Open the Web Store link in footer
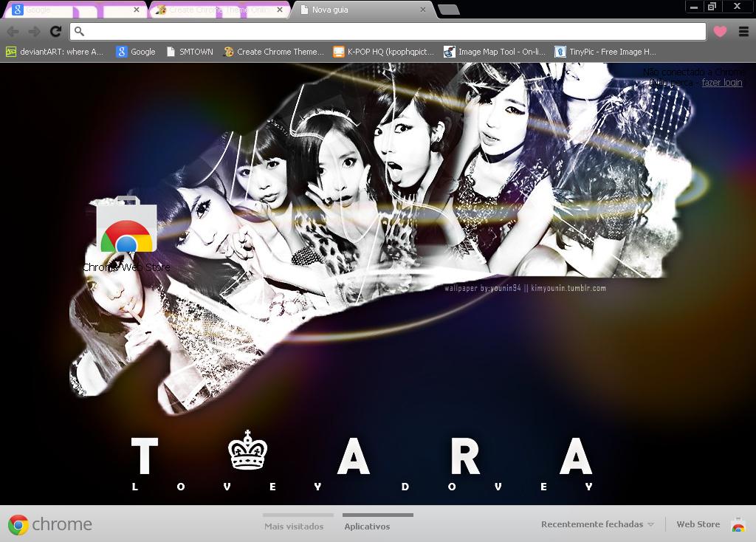Image resolution: width=756 pixels, height=542 pixels. point(698,524)
